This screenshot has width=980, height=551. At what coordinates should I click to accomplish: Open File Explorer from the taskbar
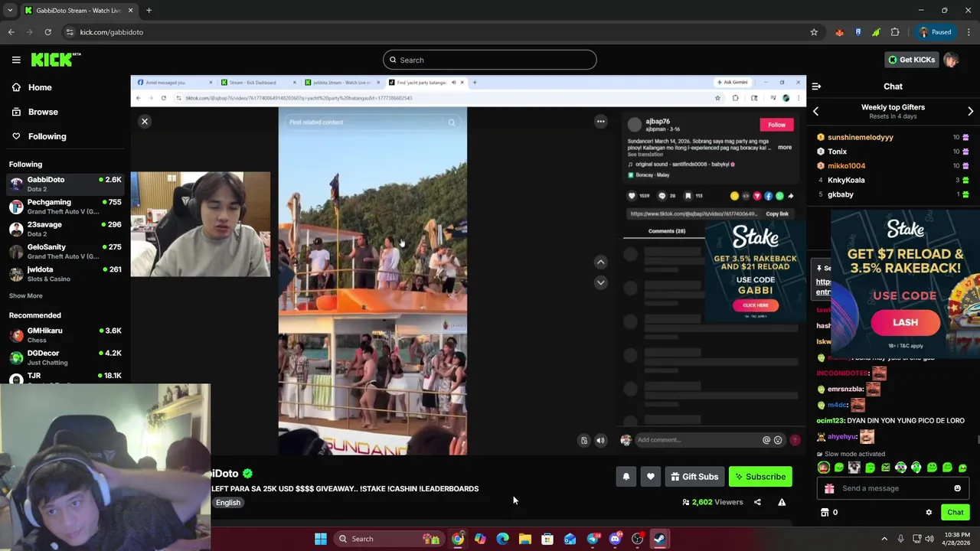coord(524,539)
